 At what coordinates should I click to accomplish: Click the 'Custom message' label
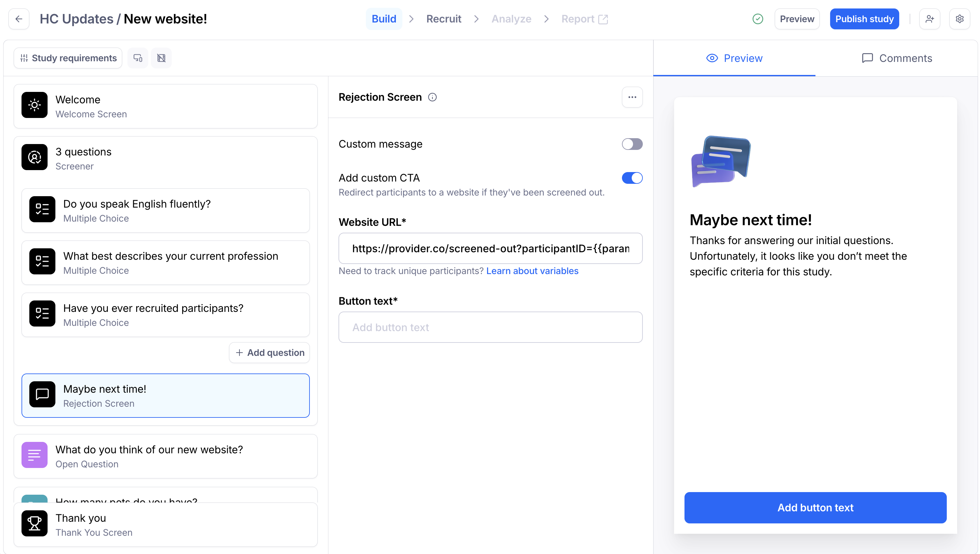381,144
